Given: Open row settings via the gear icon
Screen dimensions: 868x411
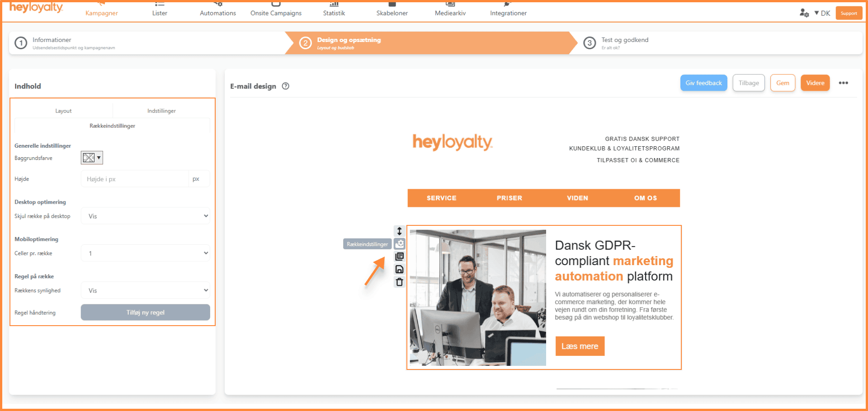Looking at the screenshot, I should (x=399, y=244).
